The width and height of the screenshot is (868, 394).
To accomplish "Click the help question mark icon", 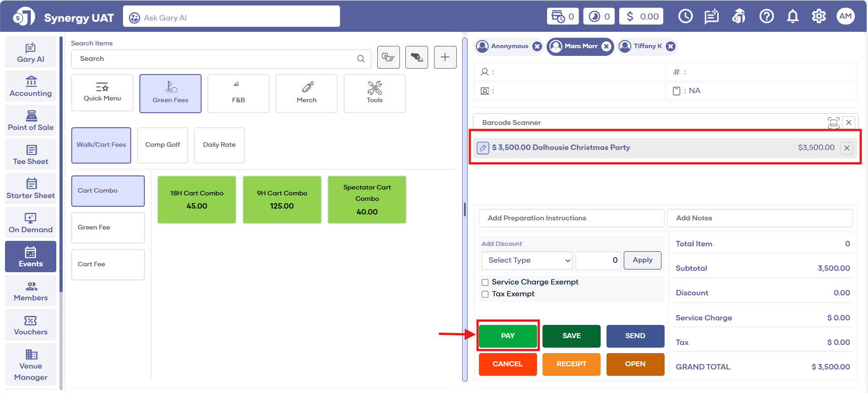I will (766, 16).
